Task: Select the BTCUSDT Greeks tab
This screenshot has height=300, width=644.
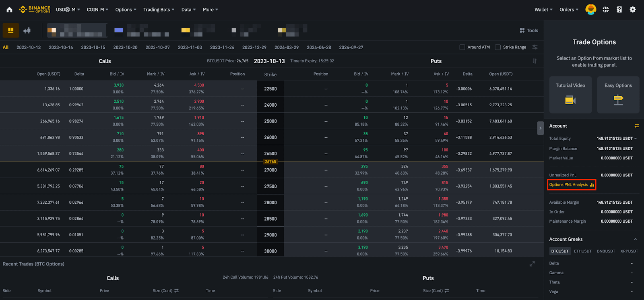Action: tap(560, 251)
